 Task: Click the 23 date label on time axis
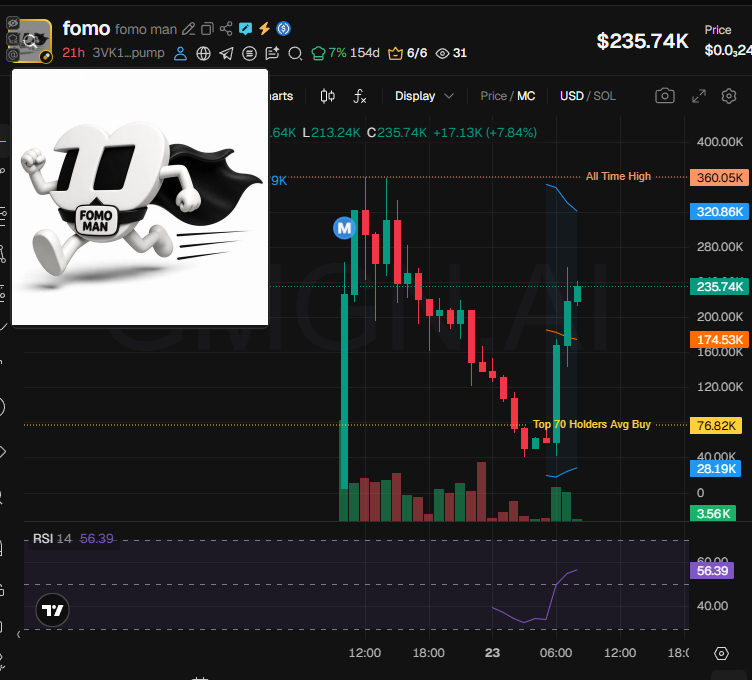(x=492, y=653)
